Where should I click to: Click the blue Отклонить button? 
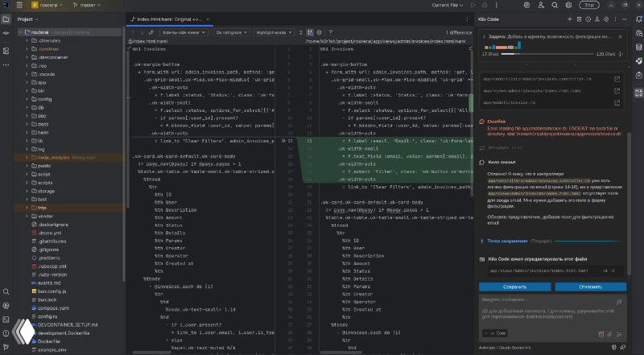589,286
